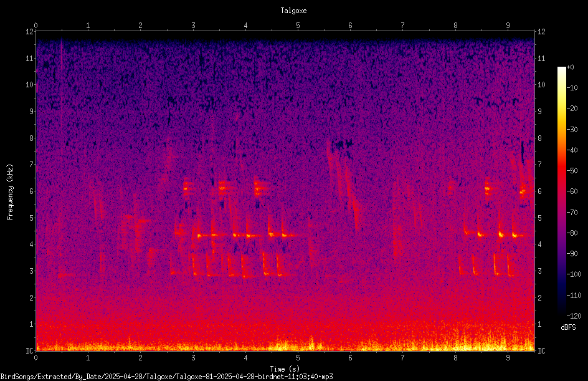Click the Time (s) axis label
This screenshot has width=588, height=381.
(285, 369)
